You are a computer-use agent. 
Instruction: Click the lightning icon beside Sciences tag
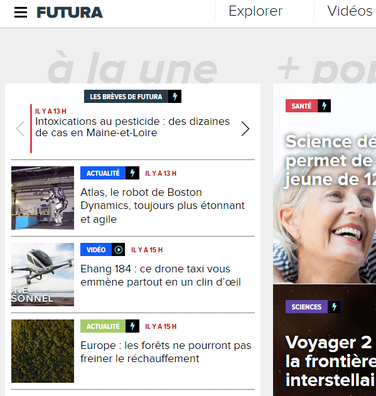(x=334, y=307)
